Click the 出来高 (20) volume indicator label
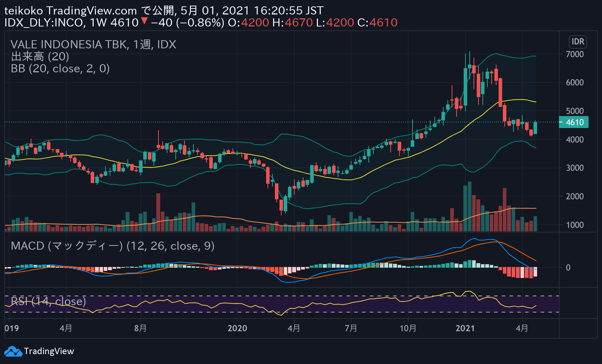 40,56
